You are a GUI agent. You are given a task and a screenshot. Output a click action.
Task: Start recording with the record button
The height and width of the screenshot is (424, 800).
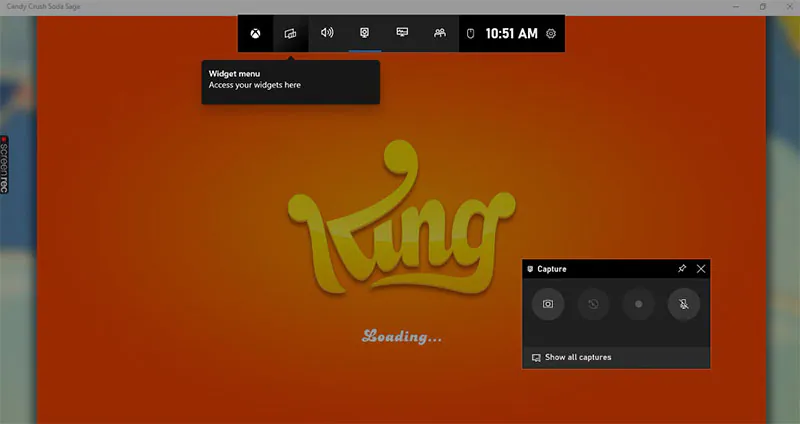[x=638, y=304]
